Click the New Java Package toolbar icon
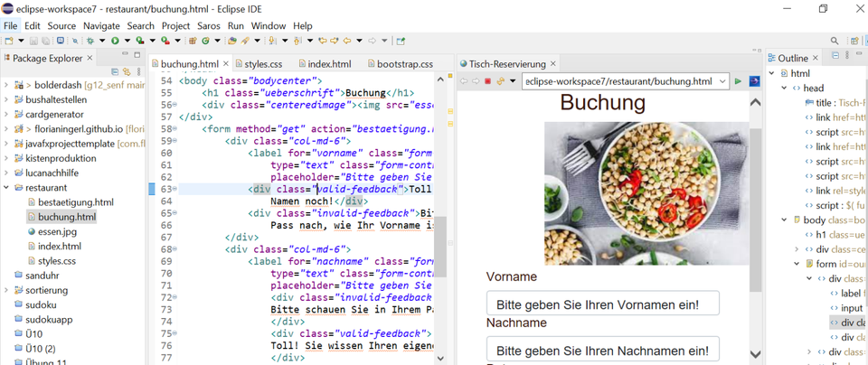The width and height of the screenshot is (868, 365). (x=193, y=41)
